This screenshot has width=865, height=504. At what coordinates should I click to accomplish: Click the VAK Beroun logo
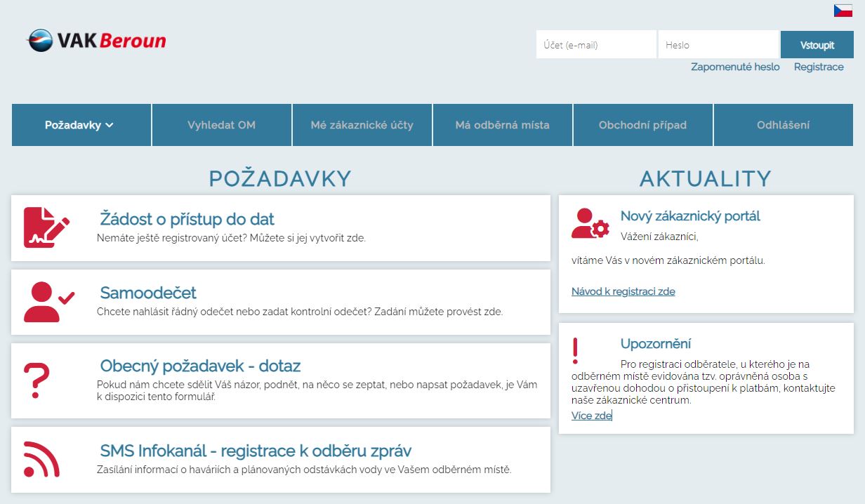[x=96, y=41]
